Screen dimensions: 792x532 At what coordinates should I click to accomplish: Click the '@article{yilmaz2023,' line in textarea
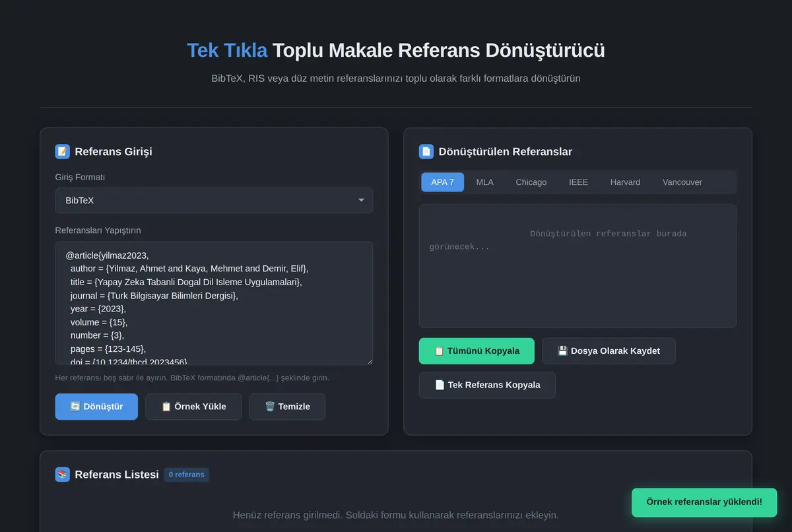(107, 255)
